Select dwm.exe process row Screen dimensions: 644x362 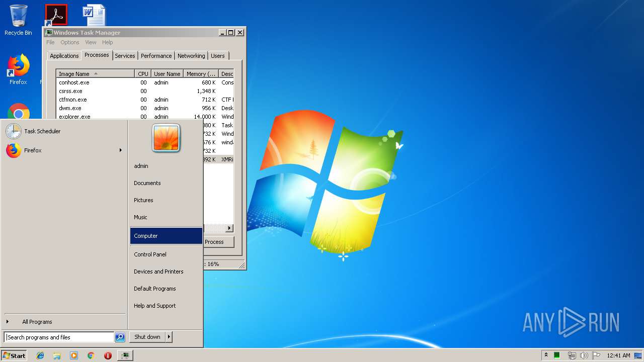(x=145, y=108)
